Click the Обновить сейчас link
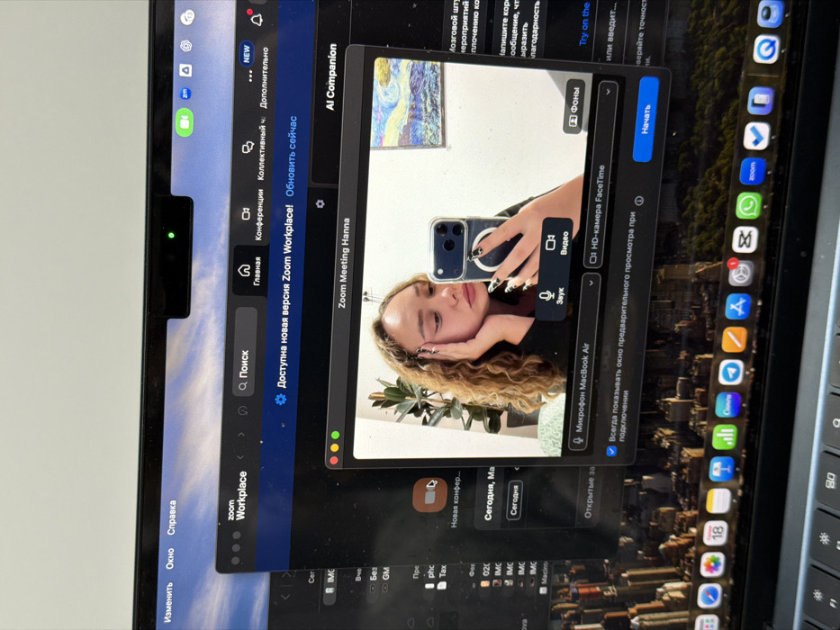This screenshot has height=630, width=840. pos(292,157)
